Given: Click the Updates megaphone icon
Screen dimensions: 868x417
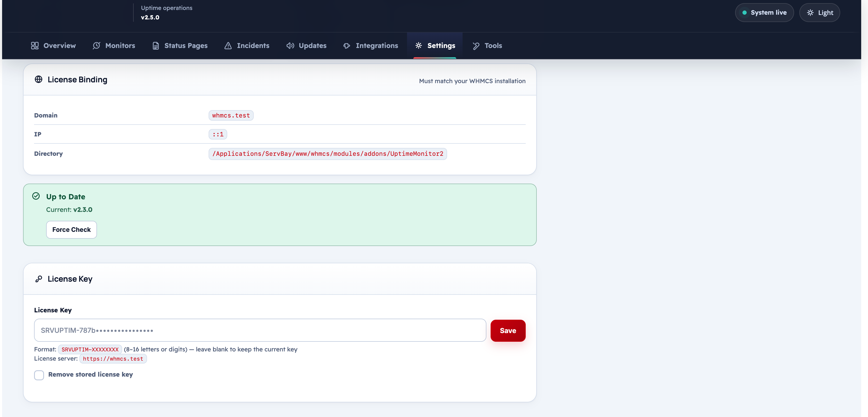Looking at the screenshot, I should [290, 46].
